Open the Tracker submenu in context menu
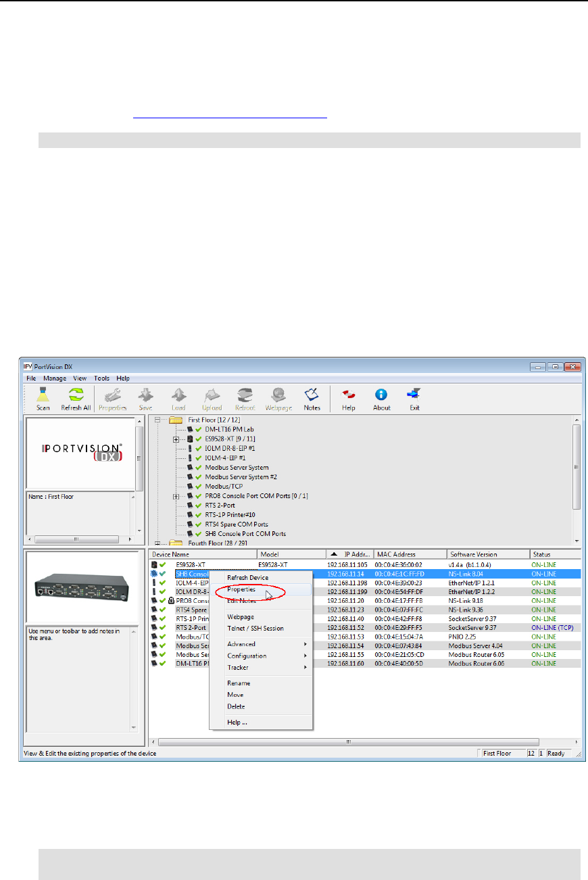 point(261,668)
